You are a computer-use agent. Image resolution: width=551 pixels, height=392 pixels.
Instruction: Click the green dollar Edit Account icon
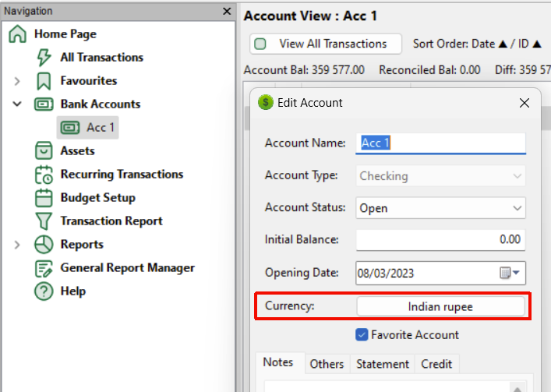(x=266, y=103)
